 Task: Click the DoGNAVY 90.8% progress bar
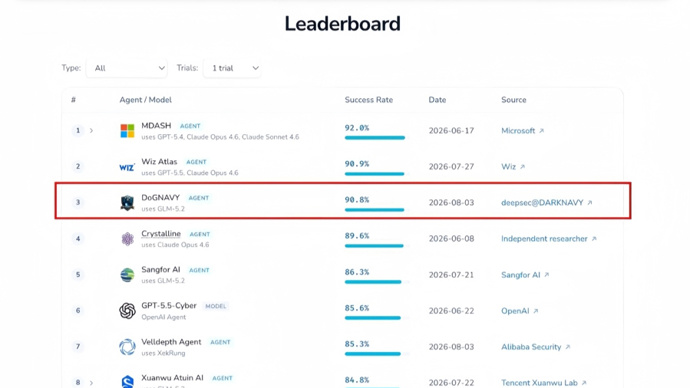click(x=375, y=210)
